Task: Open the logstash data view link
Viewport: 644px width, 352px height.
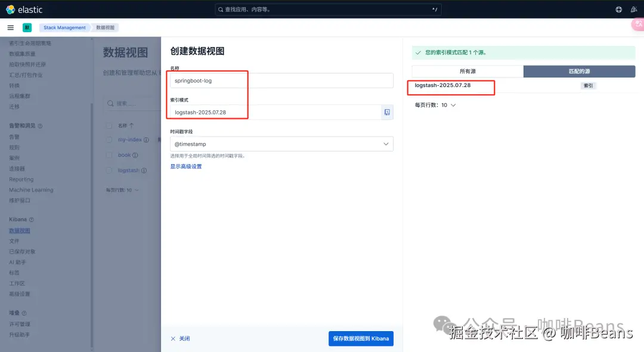Action: pos(129,171)
